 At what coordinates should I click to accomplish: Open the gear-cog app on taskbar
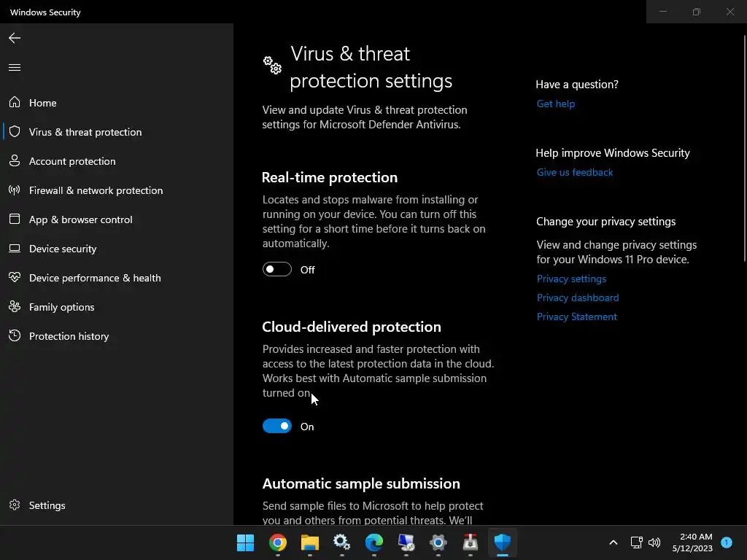tap(341, 542)
